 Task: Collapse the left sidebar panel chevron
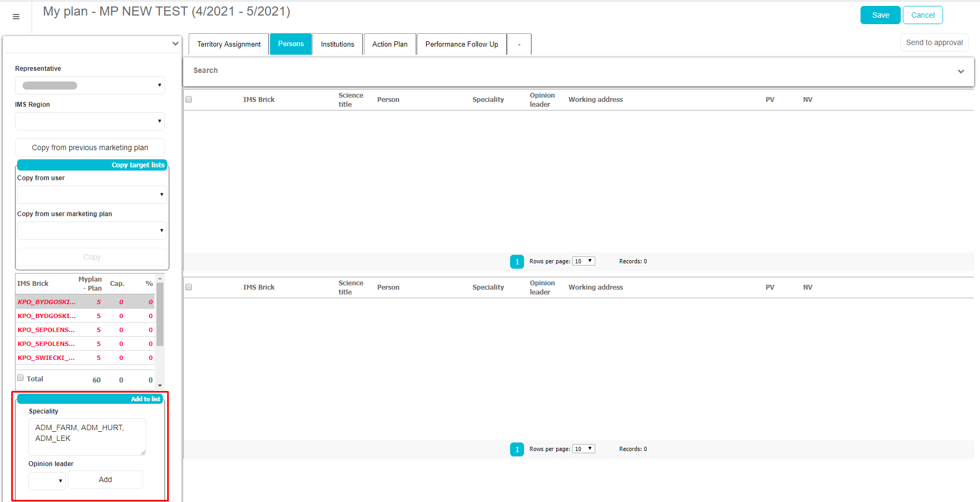point(175,44)
